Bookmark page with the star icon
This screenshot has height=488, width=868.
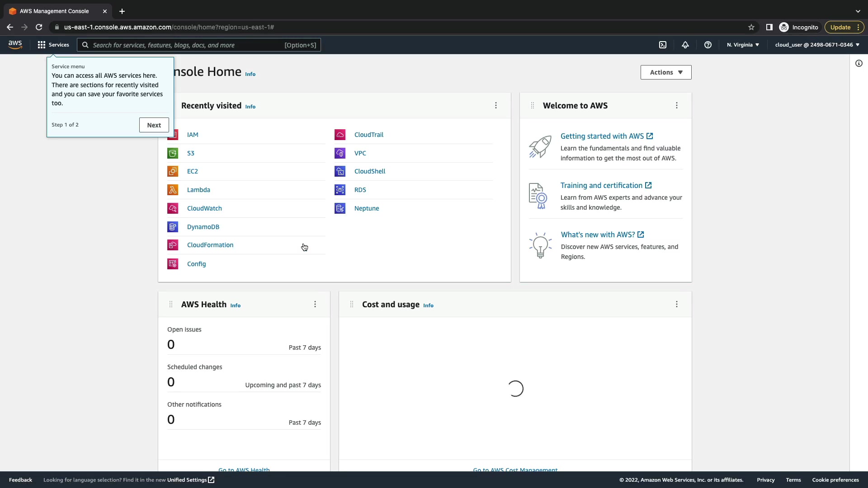pos(751,27)
